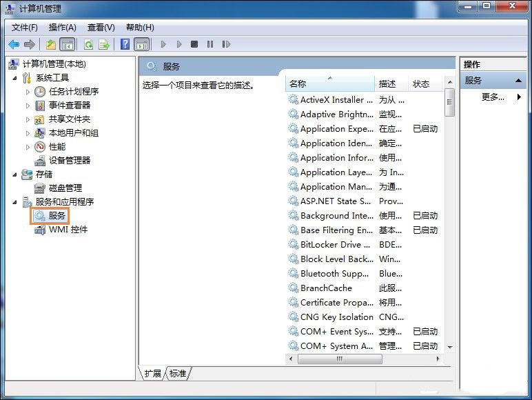Screen dimensions: 532x400
Task: Toggle the Show/Hide action pane icon
Action: coord(142,44)
